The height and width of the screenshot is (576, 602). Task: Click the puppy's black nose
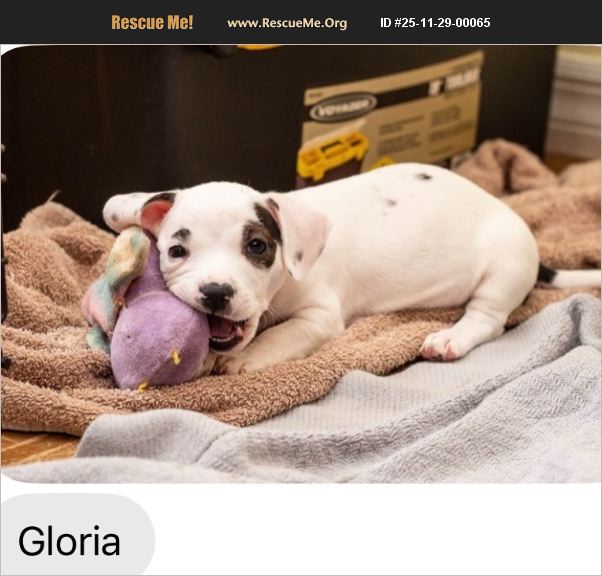pyautogui.click(x=217, y=295)
